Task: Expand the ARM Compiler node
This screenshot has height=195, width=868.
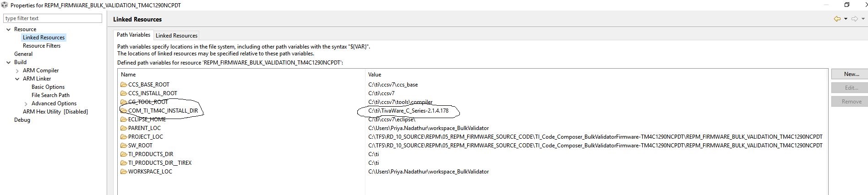Action: click(x=17, y=71)
